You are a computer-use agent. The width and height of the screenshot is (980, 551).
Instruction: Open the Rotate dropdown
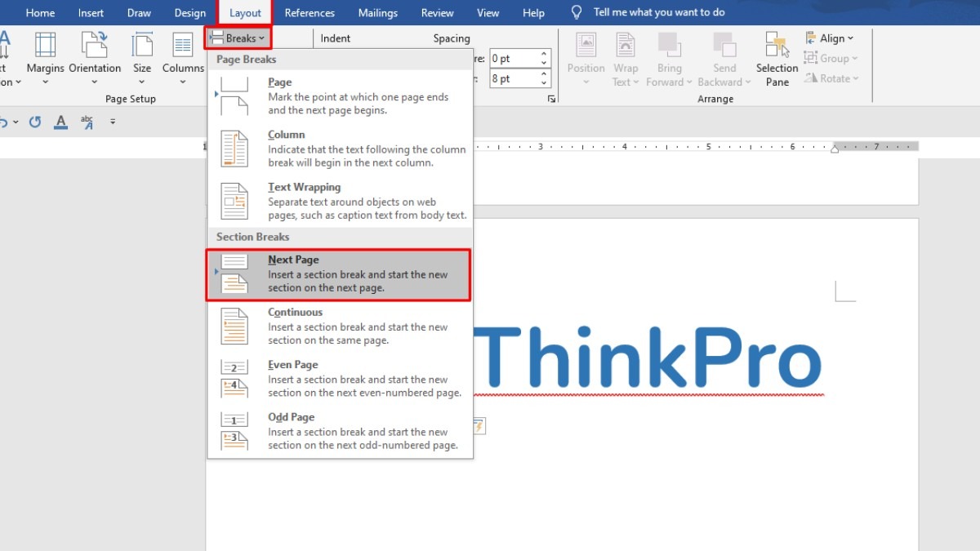pyautogui.click(x=831, y=78)
